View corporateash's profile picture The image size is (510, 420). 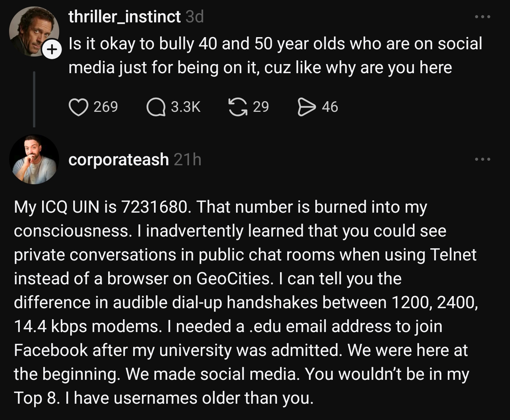(x=34, y=159)
